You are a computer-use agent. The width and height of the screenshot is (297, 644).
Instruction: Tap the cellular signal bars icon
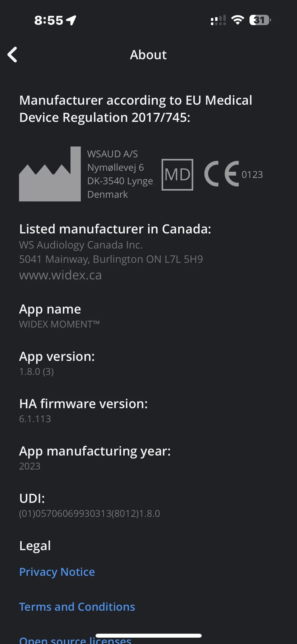click(x=218, y=20)
